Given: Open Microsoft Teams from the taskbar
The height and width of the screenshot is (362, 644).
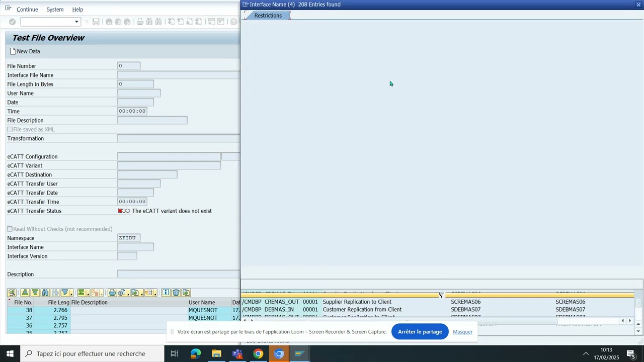Looking at the screenshot, I should pos(237,353).
